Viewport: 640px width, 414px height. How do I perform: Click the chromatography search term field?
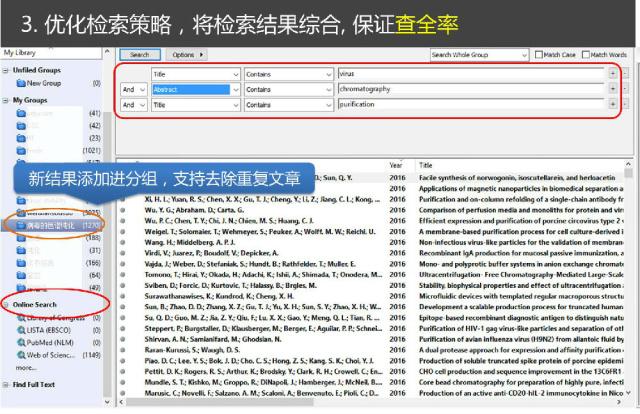[x=471, y=89]
